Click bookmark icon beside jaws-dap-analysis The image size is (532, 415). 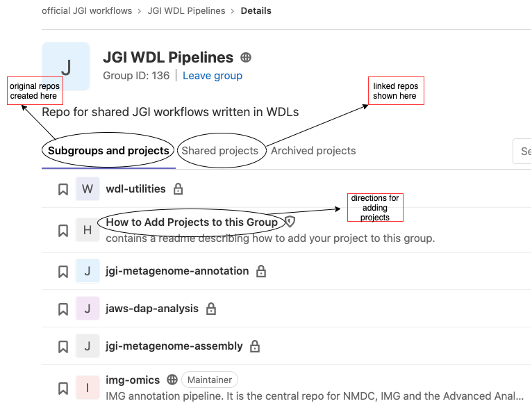[x=63, y=309]
